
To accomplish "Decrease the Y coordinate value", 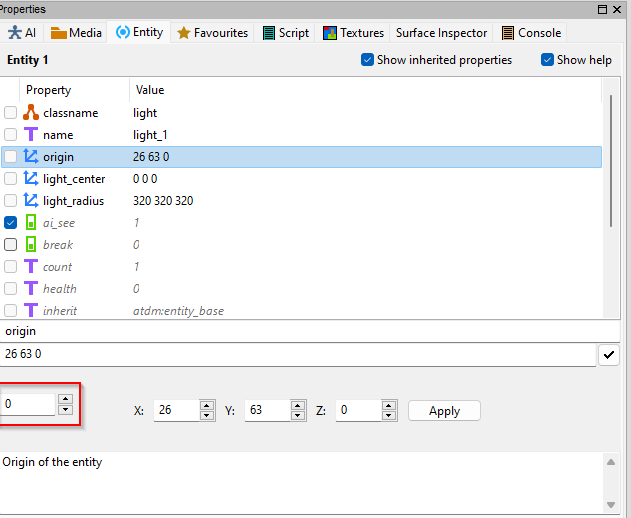I will (297, 415).
